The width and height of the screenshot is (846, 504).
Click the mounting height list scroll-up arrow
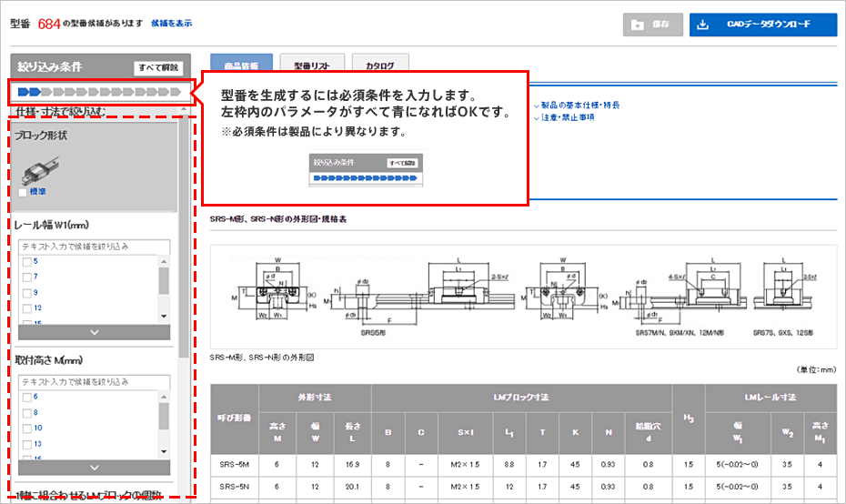(x=164, y=397)
